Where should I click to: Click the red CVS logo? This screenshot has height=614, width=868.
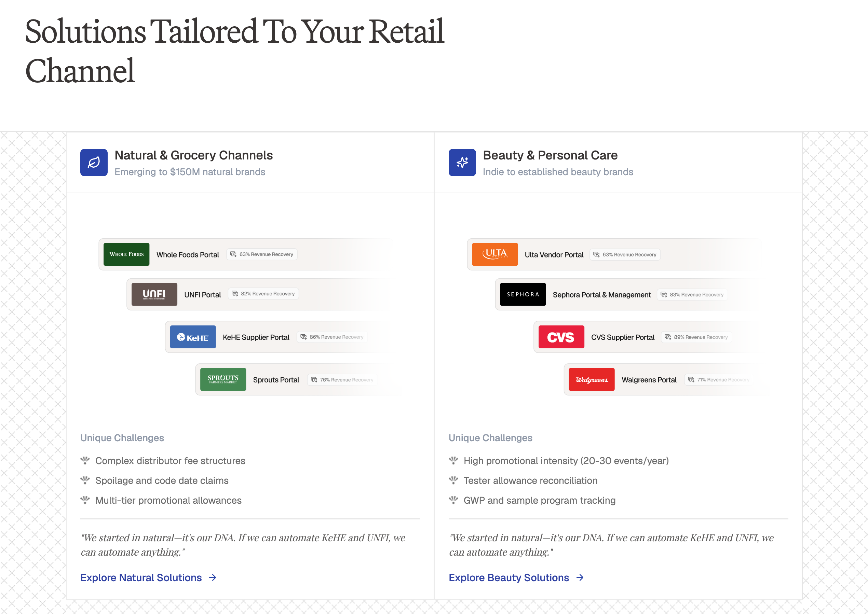tap(561, 337)
